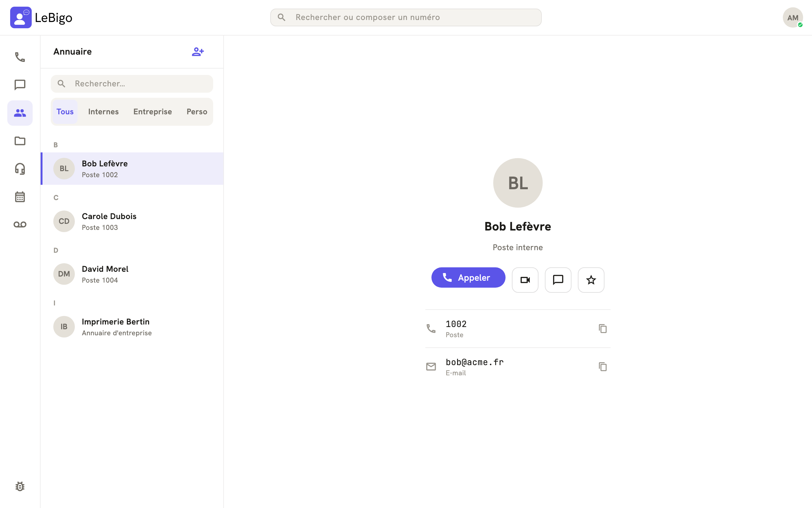Select the Tous filter tab

[65, 111]
